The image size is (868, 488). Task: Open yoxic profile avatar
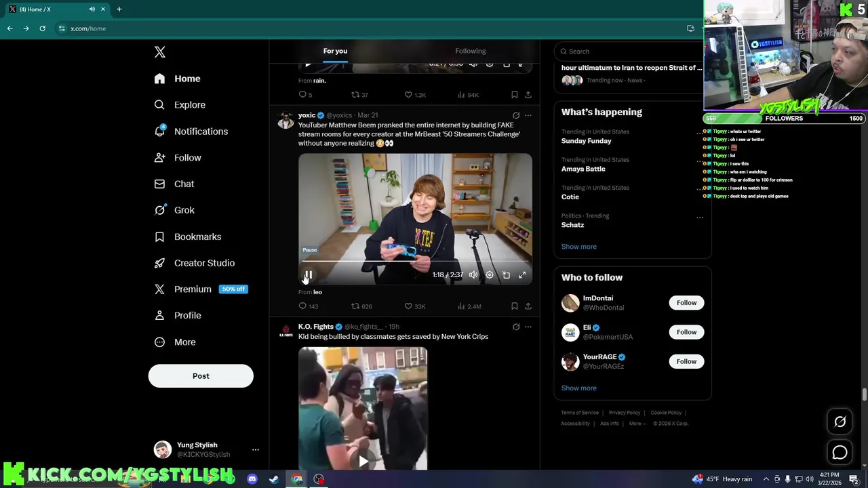285,121
